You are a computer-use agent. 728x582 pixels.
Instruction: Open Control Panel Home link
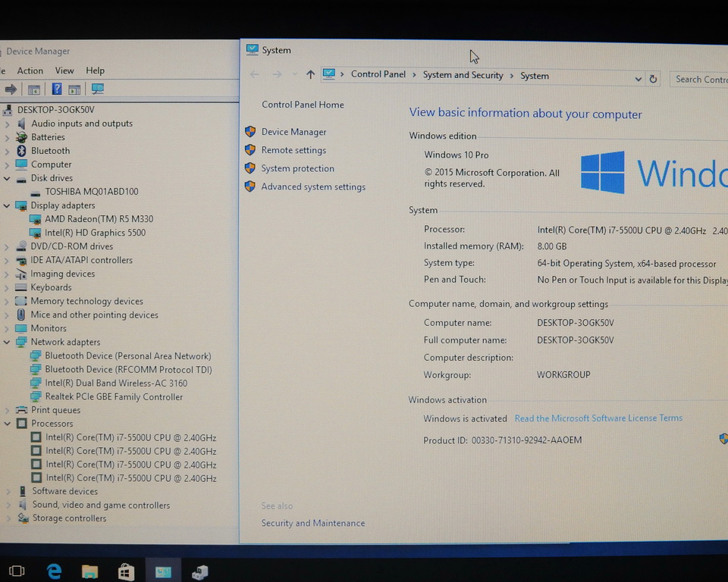303,105
